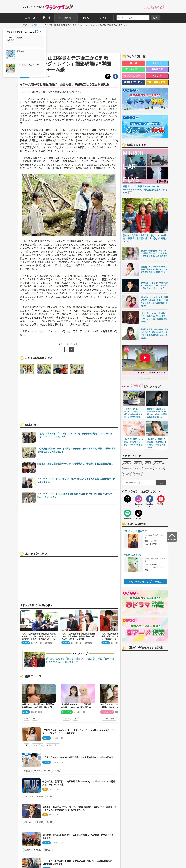Share the article on Facebook
This screenshot has width=186, height=868.
[x=115, y=77]
